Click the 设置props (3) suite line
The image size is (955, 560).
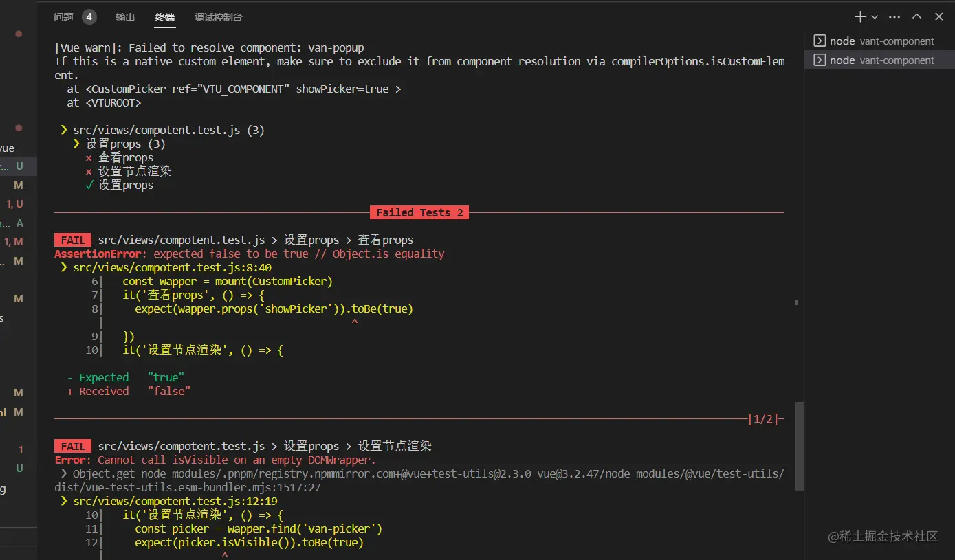coord(119,144)
